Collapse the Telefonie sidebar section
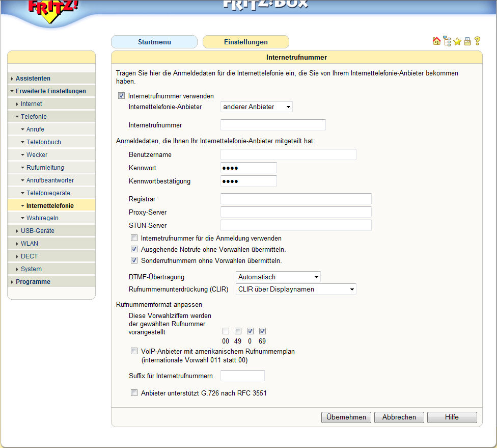 (x=51, y=116)
